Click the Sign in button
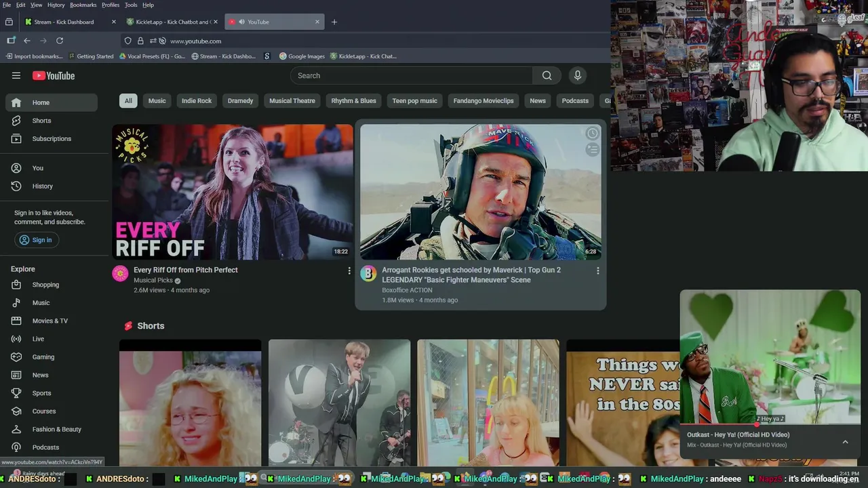Viewport: 868px width, 488px height. point(37,240)
